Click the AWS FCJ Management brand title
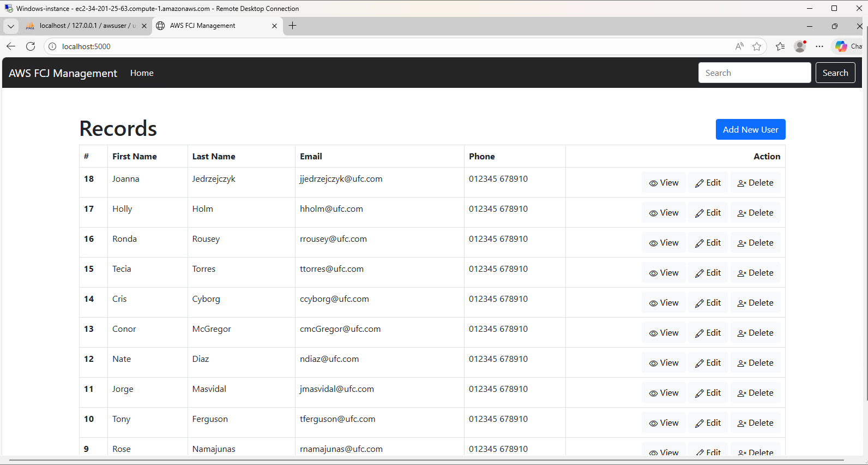This screenshot has height=465, width=868. [x=63, y=73]
